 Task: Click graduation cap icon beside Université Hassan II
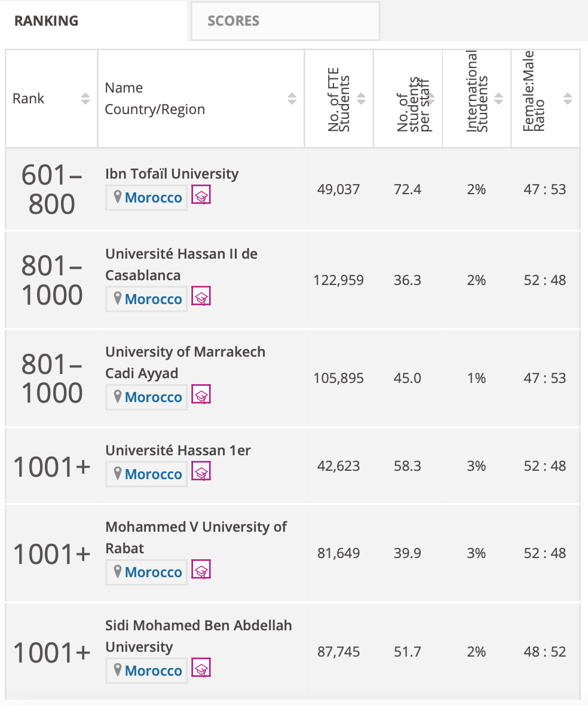pos(201,297)
